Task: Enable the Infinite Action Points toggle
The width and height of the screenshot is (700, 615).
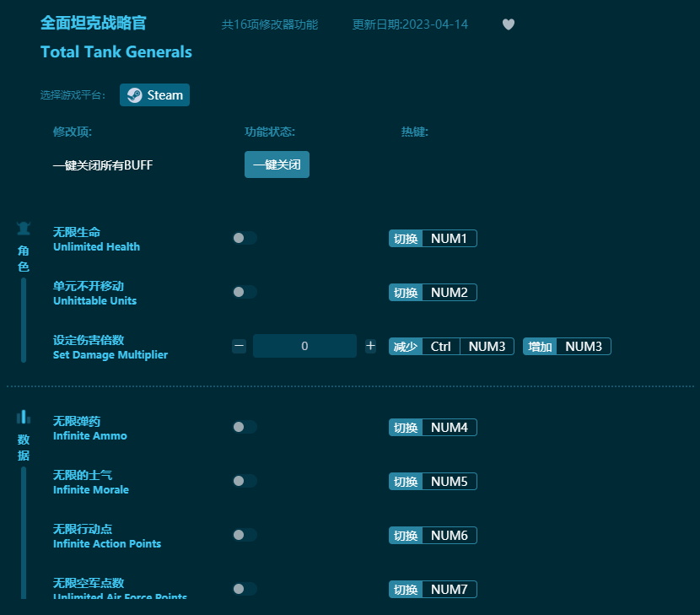Action: pos(245,535)
